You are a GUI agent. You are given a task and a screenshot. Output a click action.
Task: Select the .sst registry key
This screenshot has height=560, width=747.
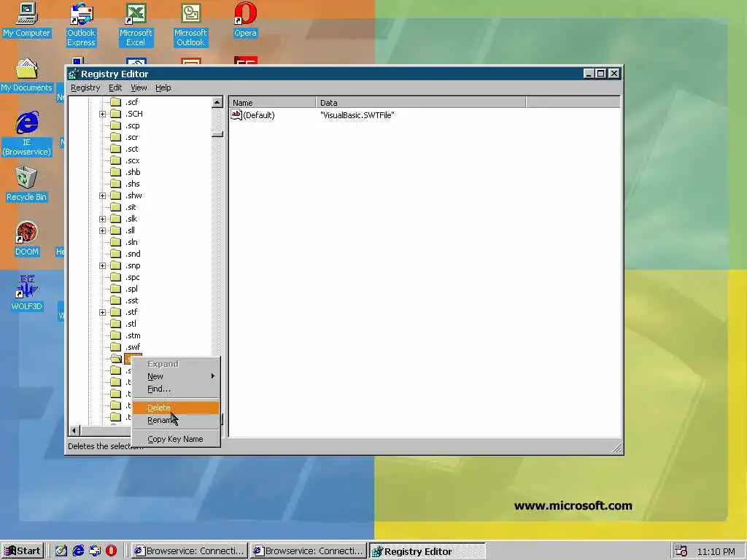coord(133,300)
